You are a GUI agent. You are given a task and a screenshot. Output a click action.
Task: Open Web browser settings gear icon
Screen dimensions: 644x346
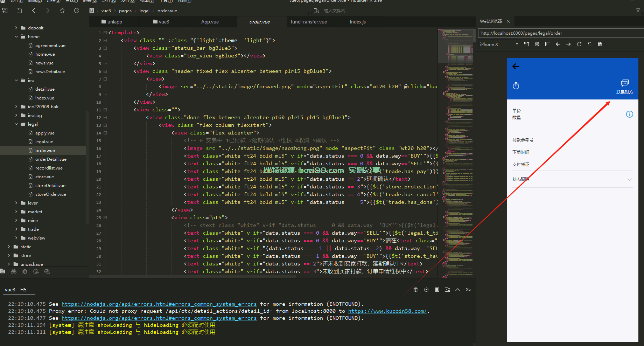click(x=537, y=44)
